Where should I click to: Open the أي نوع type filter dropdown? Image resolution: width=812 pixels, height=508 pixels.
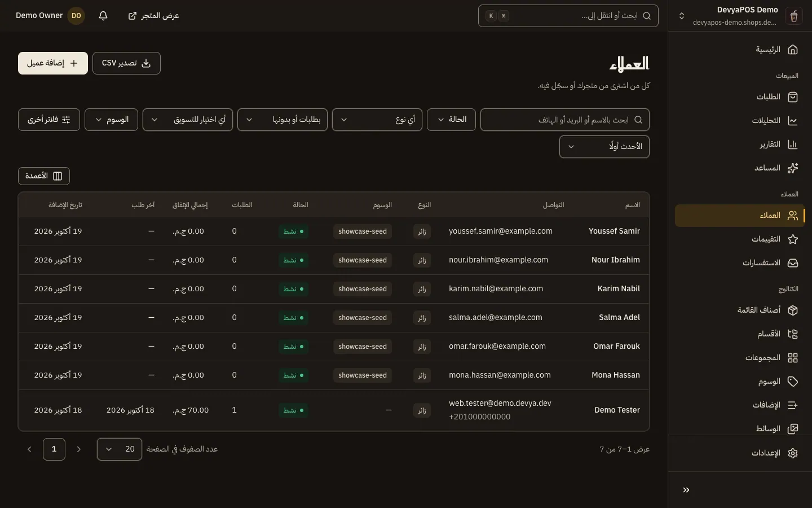377,120
